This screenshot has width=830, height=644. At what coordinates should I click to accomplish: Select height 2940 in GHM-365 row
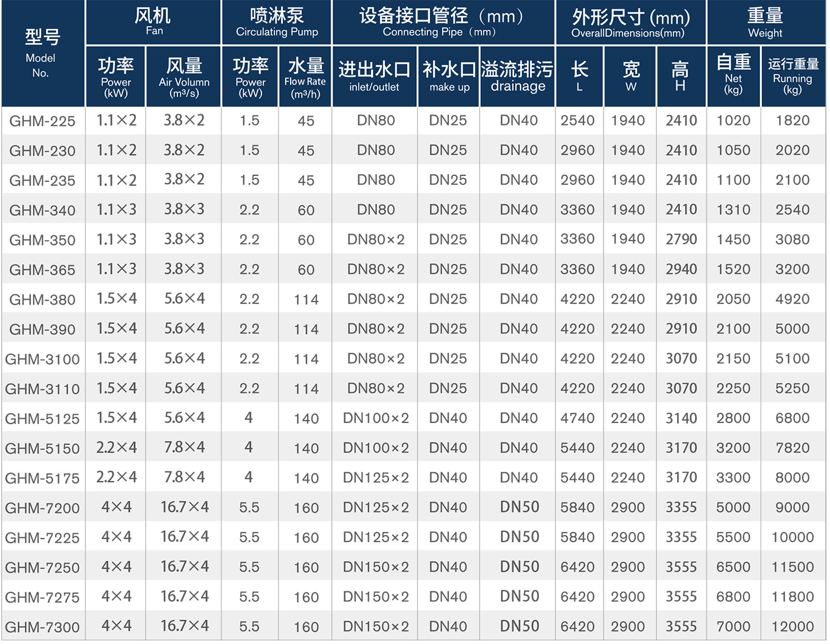[x=681, y=270]
